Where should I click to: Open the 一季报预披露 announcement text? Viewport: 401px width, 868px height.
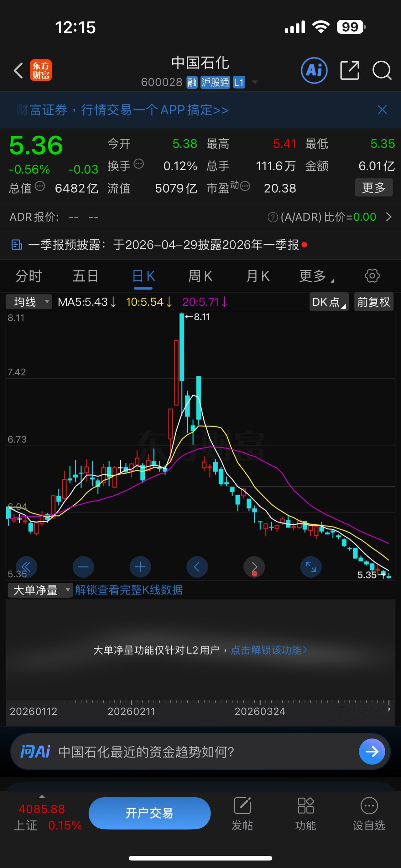(164, 245)
